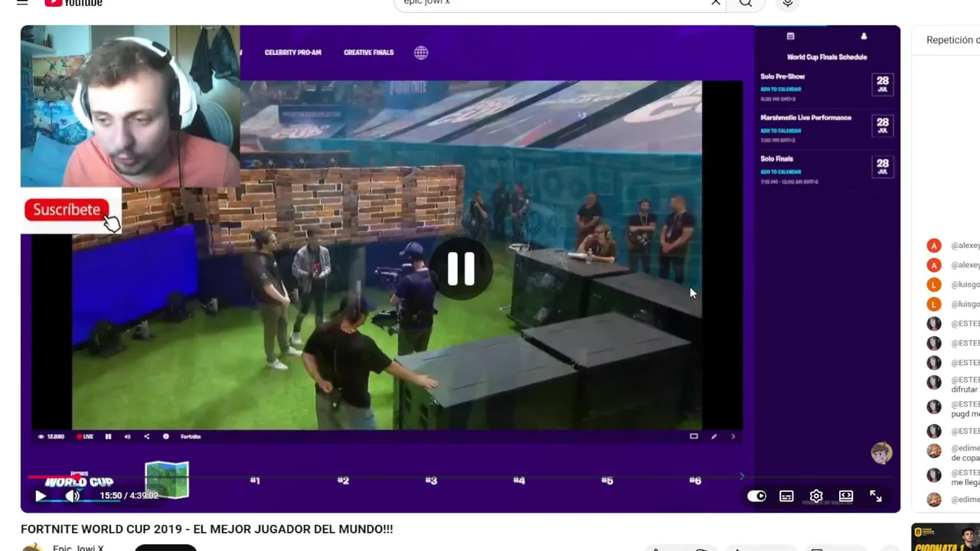Click the embedded stream viewer count eye
The image size is (980, 551).
pos(40,436)
